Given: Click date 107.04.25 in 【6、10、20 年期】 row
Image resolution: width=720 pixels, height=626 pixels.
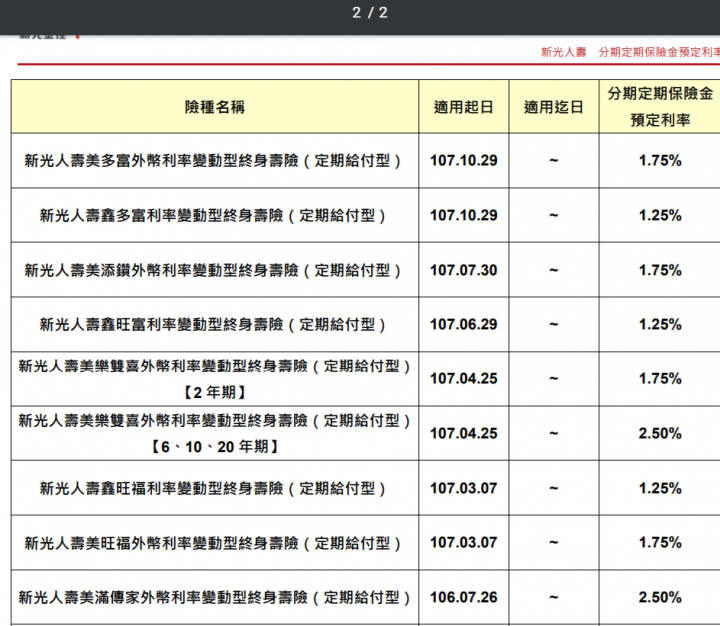Looking at the screenshot, I should 463,433.
